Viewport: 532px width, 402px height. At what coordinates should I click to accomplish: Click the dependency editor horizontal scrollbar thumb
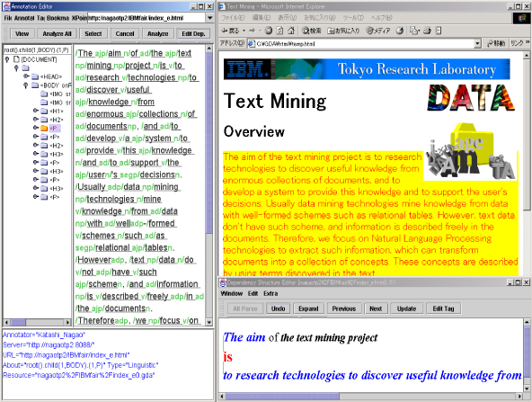tap(282, 396)
